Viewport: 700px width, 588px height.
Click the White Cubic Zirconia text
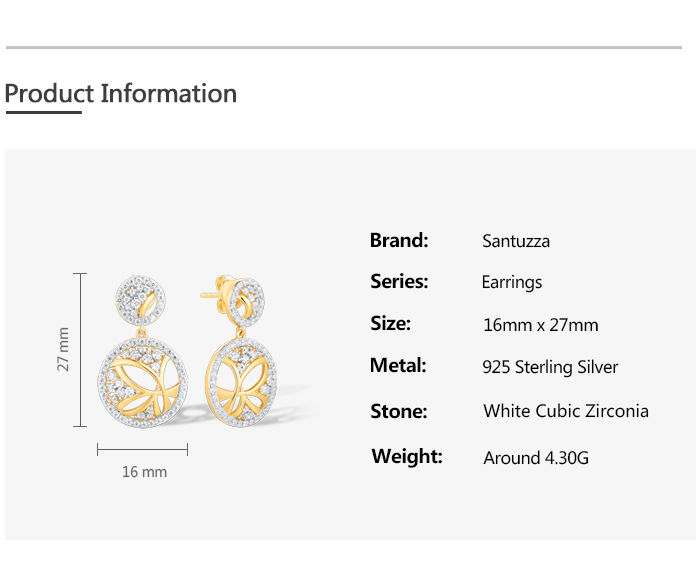coord(566,411)
